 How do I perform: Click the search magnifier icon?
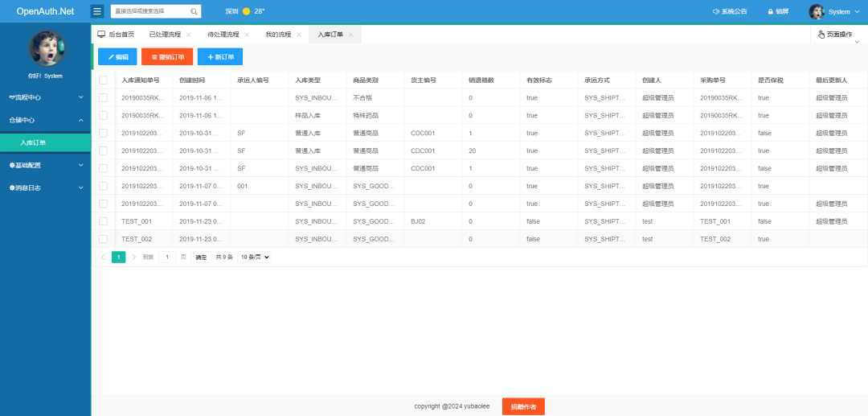194,12
